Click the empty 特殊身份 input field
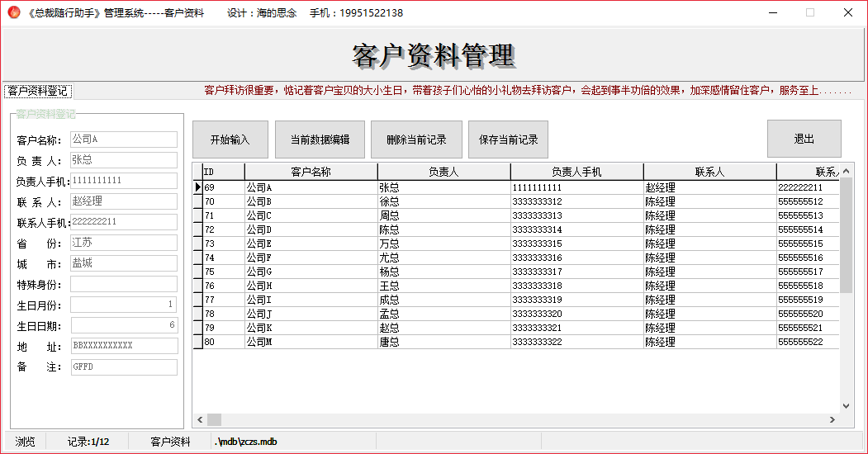 [123, 284]
